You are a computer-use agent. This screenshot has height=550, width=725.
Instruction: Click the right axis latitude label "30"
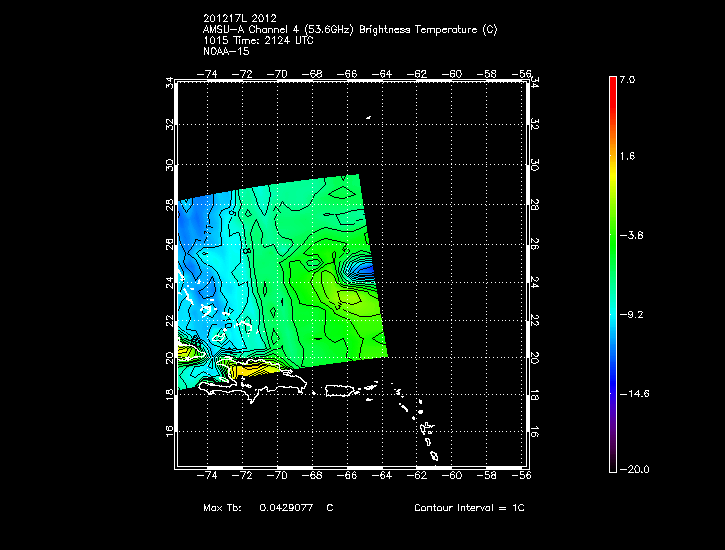pyautogui.click(x=535, y=165)
